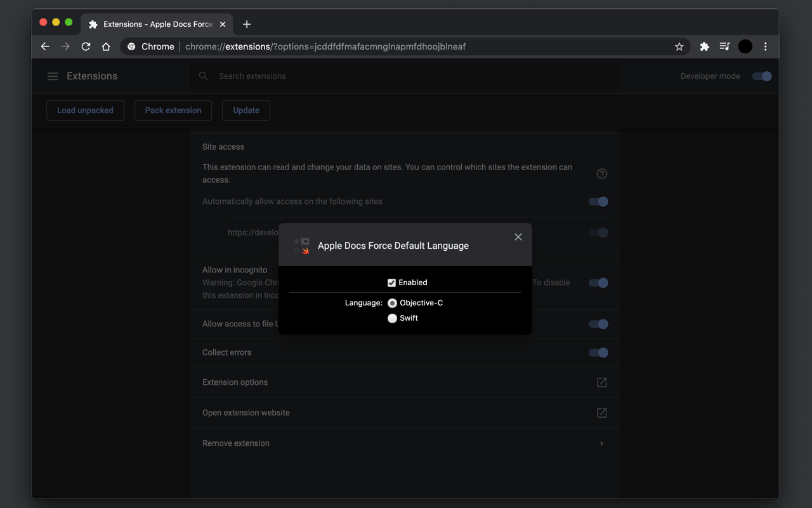
Task: Close the Extensions - Apple Docs tab
Action: coord(223,24)
